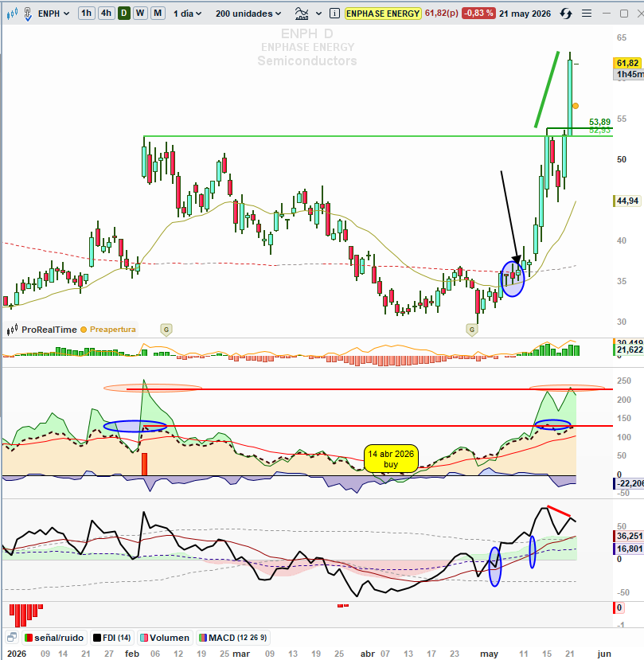
Task: Click the 21,622 volume value label
Action: (629, 350)
